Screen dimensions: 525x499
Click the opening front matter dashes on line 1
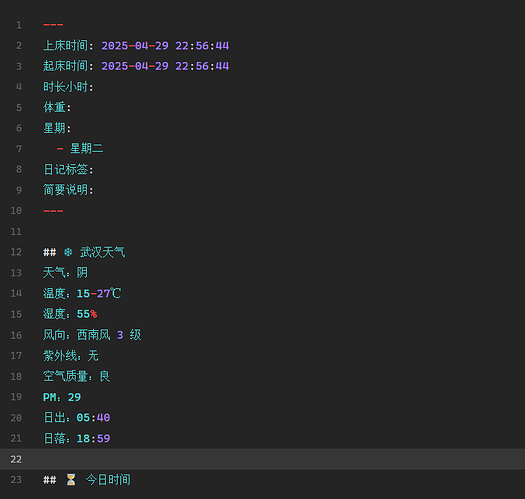click(53, 25)
